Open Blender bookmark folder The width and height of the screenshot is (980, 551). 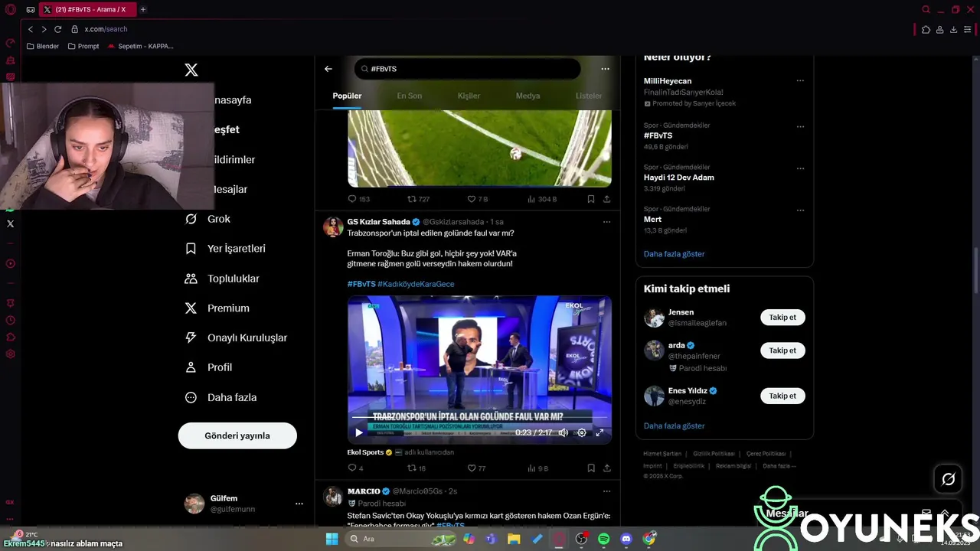[x=42, y=46]
